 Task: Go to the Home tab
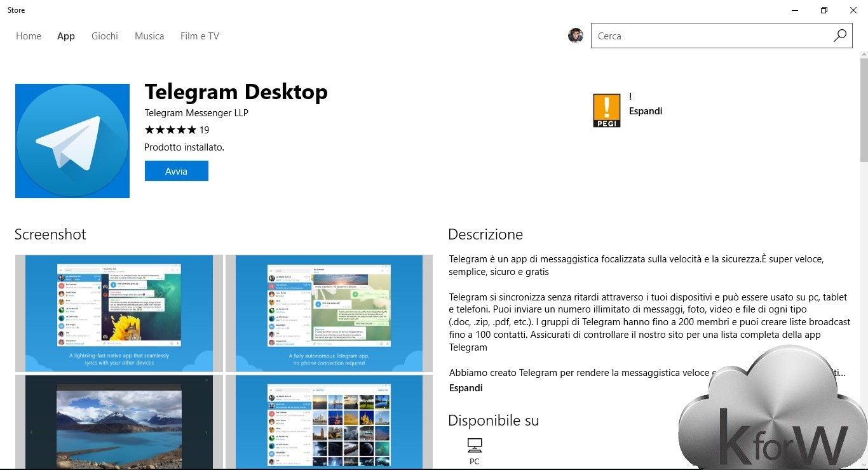point(29,36)
